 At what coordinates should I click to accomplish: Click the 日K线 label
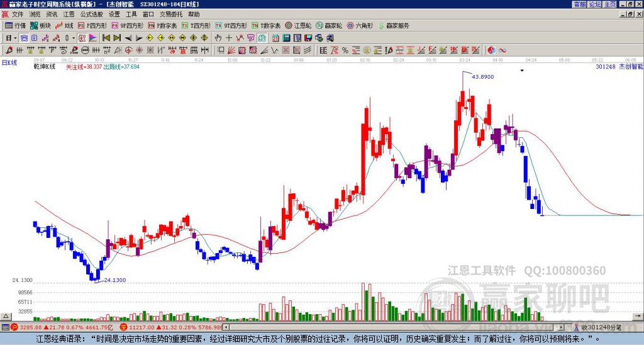[9, 63]
